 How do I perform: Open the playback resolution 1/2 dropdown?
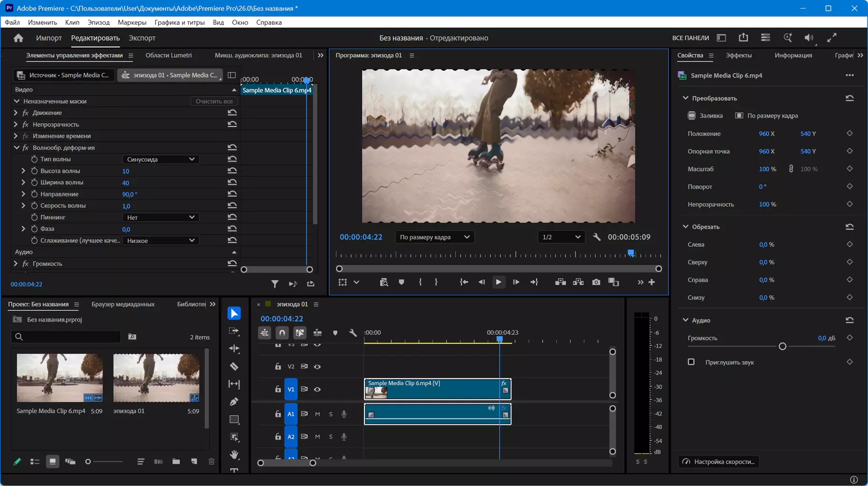tap(562, 237)
